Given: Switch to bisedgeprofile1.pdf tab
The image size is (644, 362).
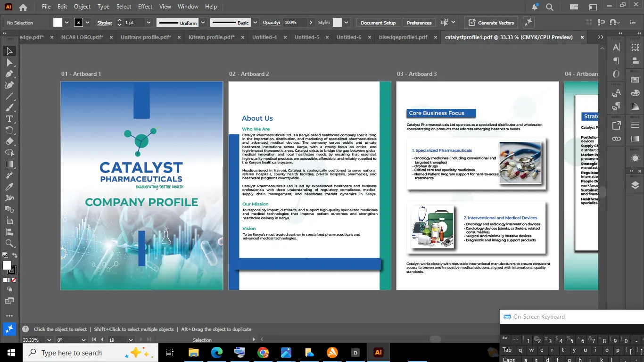Looking at the screenshot, I should point(403,37).
